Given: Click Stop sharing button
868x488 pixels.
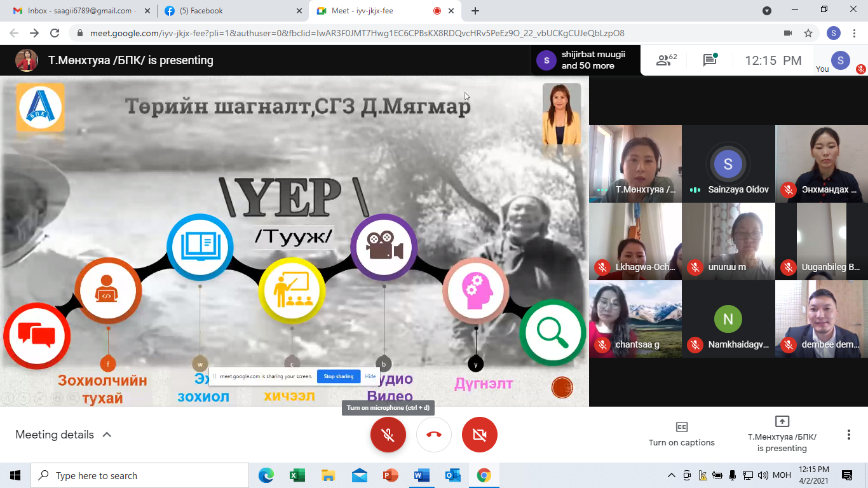Looking at the screenshot, I should (338, 376).
